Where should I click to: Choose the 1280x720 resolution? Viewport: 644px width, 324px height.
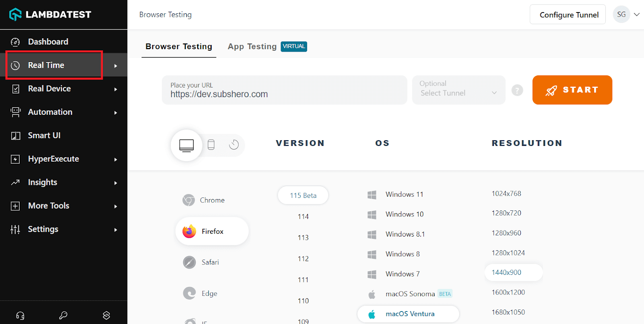click(506, 213)
